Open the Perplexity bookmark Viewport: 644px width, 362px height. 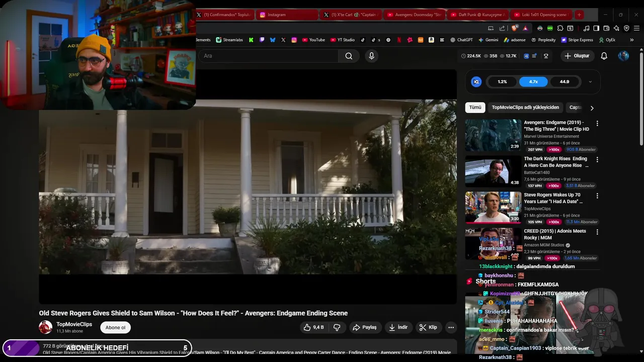pyautogui.click(x=542, y=40)
